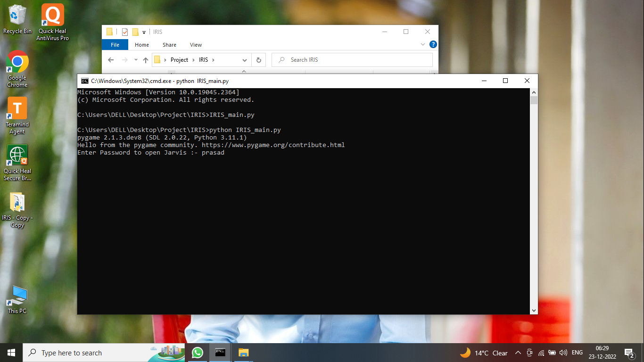Image resolution: width=644 pixels, height=362 pixels.
Task: Open the IRIS - Copy - Copy folder shortcut
Action: click(x=17, y=203)
